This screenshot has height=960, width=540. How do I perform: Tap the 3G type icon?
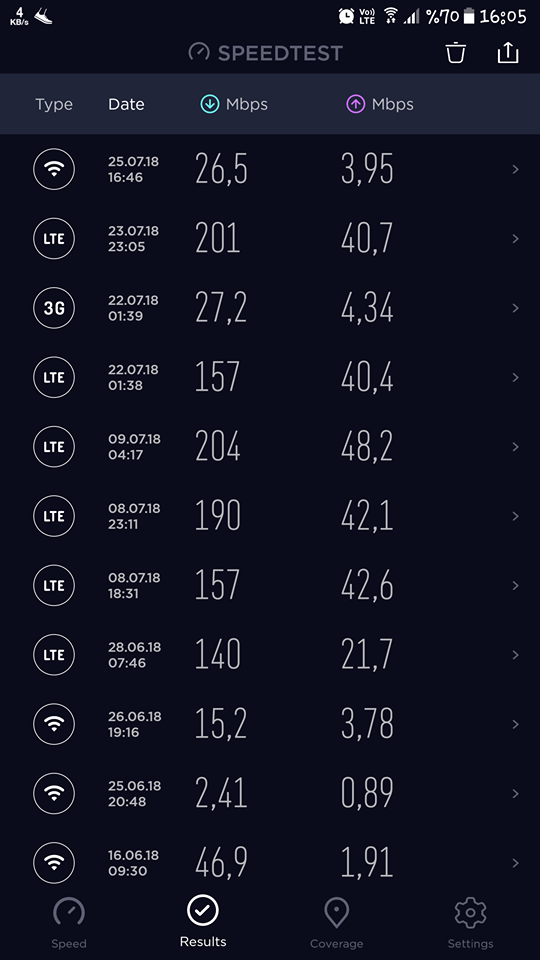coord(54,308)
